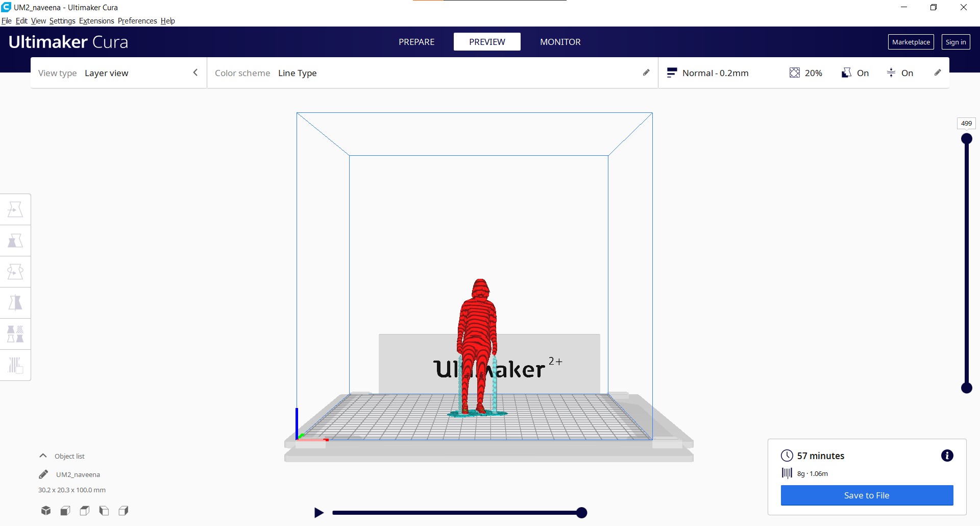Select the Move tool in left toolbar
980x526 pixels.
click(x=15, y=209)
